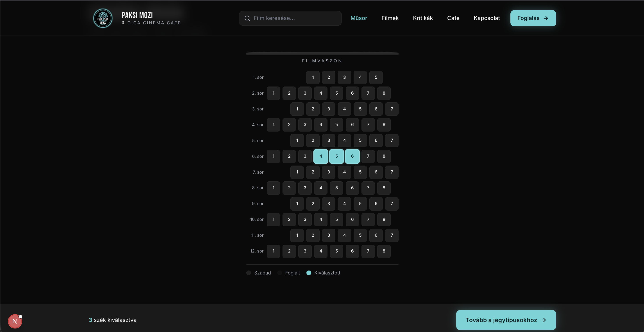Click the Paksi Mozi circular logo
The height and width of the screenshot is (332, 644).
click(x=103, y=18)
